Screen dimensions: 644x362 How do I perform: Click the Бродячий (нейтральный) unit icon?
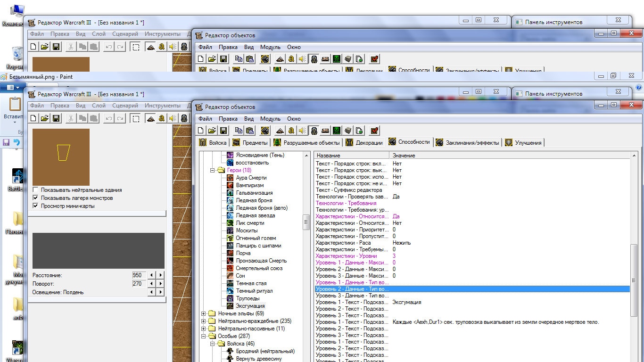[x=230, y=351]
